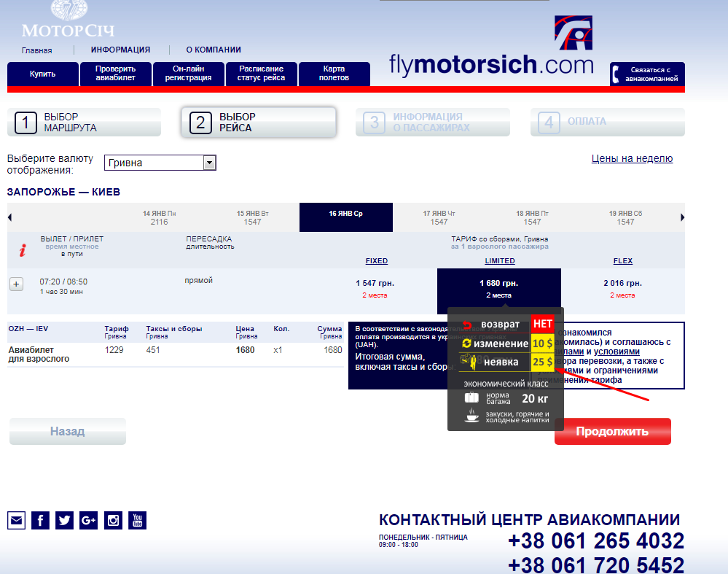Image resolution: width=728 pixels, height=574 pixels.
Task: Show previous dates with left arrow
Action: click(9, 217)
